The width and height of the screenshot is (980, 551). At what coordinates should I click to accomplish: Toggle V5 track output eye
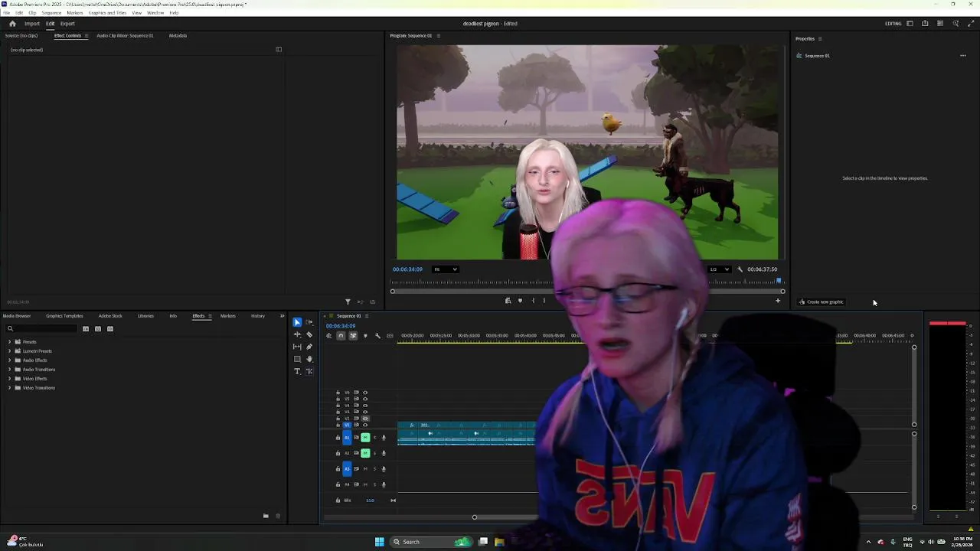365,399
